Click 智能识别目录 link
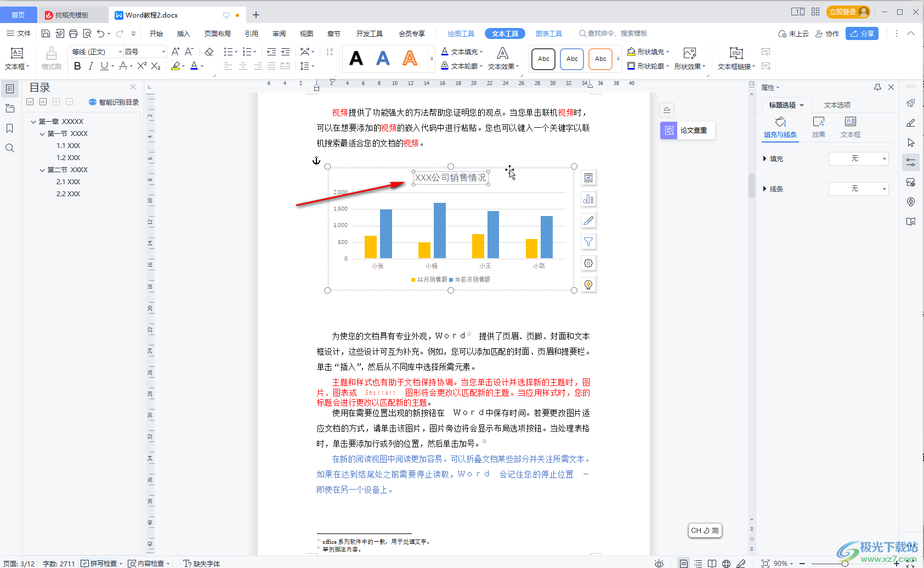924x568 pixels. pos(114,102)
